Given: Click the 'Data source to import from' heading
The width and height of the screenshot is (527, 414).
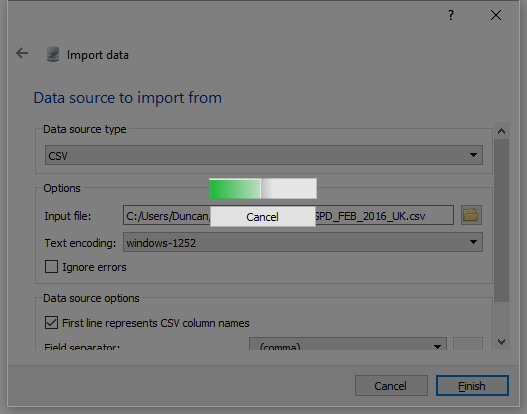Looking at the screenshot, I should 128,98.
